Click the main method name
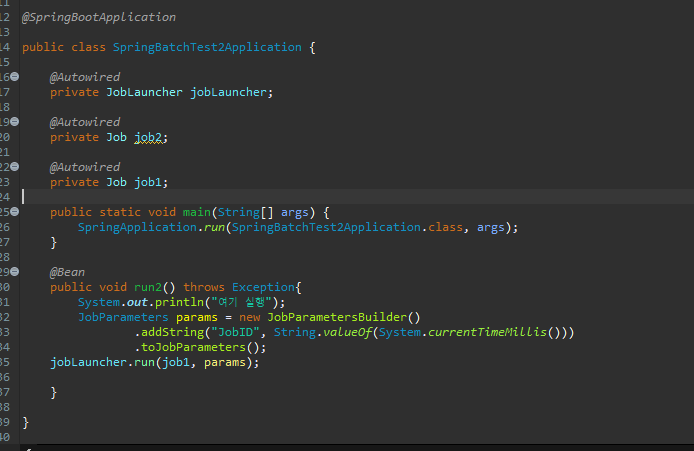 197,212
